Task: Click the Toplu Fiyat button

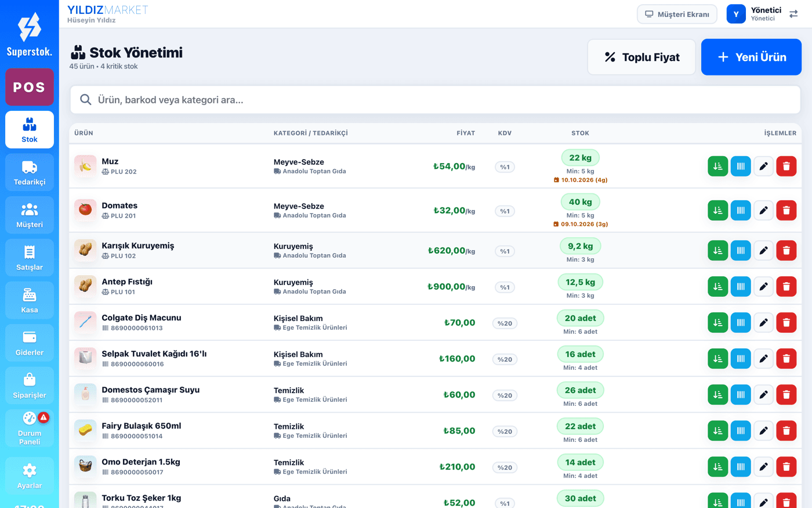Action: (641, 57)
